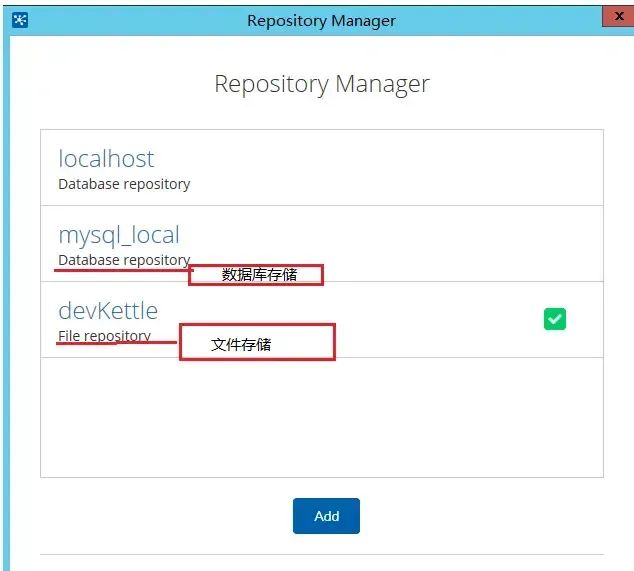Click File repository label under devKettle

tap(104, 336)
